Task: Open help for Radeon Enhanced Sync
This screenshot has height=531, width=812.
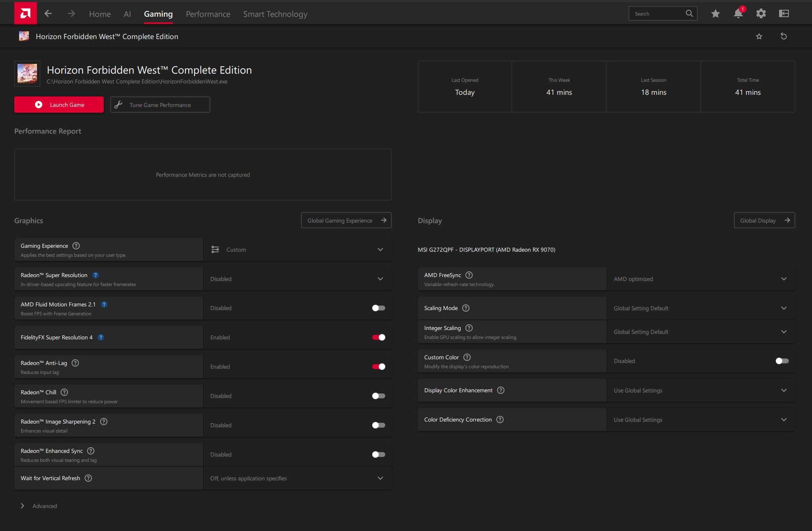Action: [91, 451]
